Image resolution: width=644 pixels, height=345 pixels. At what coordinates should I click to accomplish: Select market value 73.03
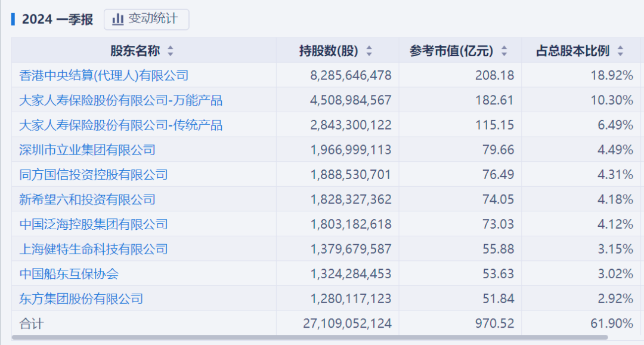click(x=498, y=224)
